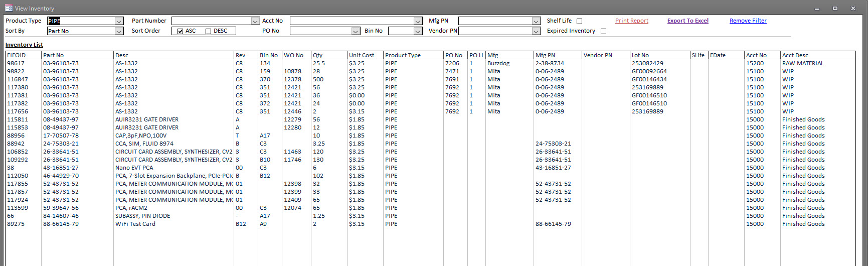Click part number 88-66145-79 in Part No column

[x=61, y=224]
